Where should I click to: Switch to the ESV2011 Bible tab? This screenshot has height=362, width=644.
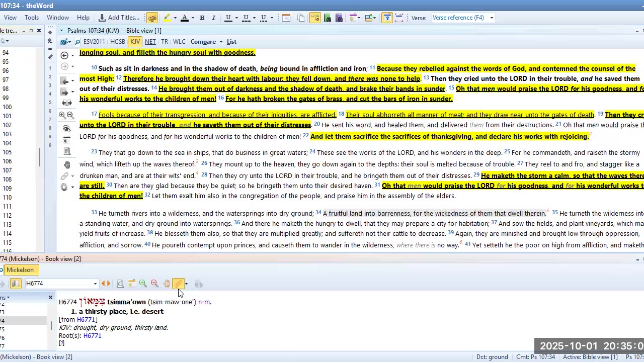coord(94,42)
